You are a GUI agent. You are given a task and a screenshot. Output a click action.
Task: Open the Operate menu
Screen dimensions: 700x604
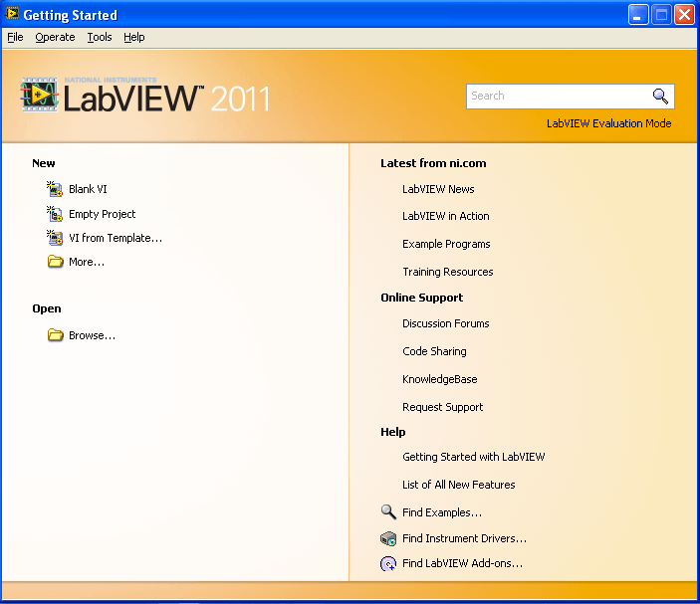point(55,37)
